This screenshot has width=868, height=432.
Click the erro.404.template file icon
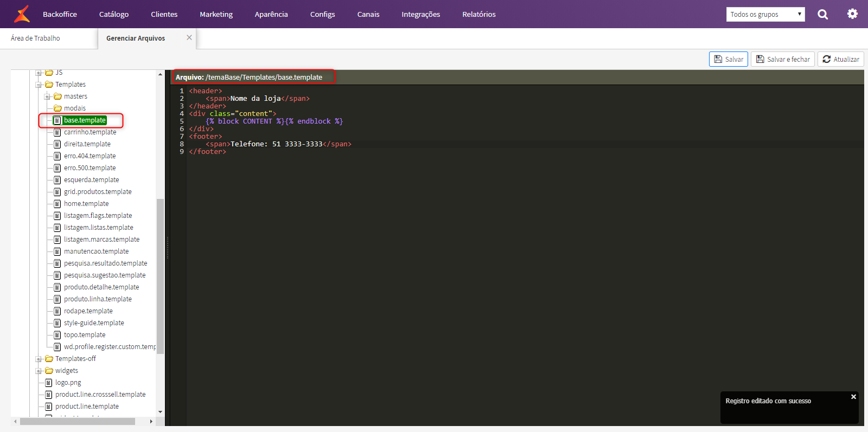point(58,156)
